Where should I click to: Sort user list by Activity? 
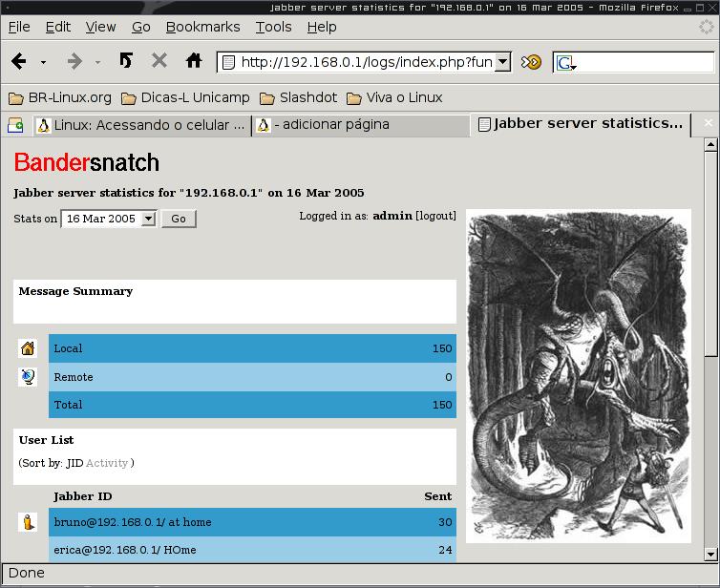click(107, 463)
